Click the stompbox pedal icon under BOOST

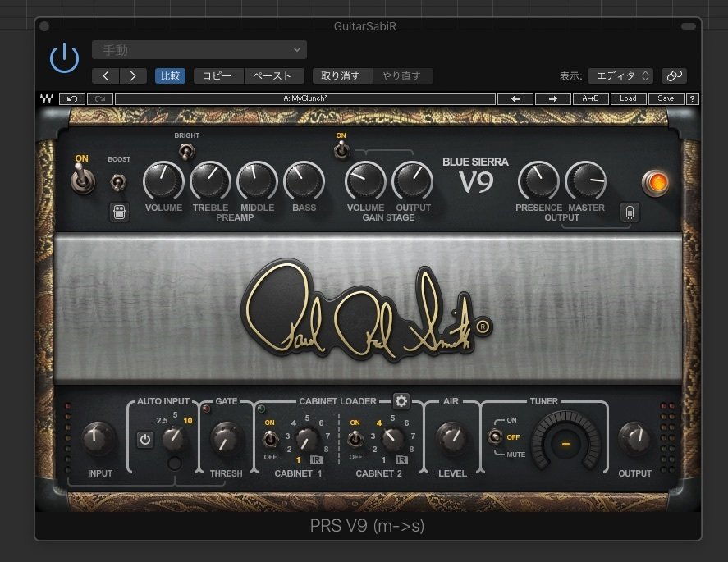119,212
